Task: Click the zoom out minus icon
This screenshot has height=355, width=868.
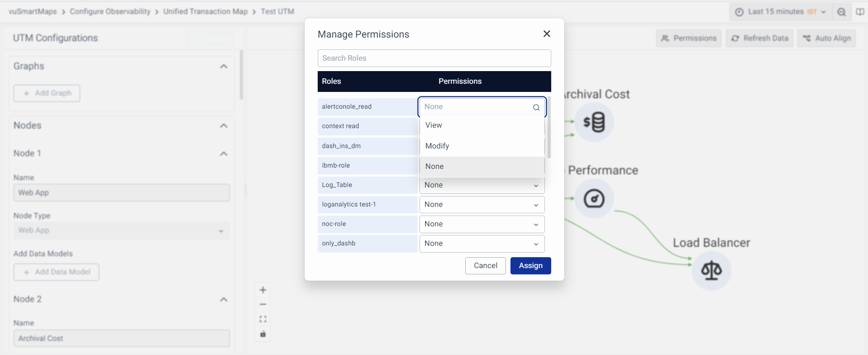Action: click(263, 305)
